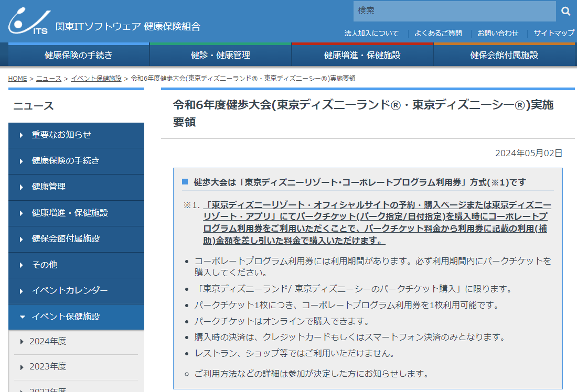Collapse the イベント保健施設 sidebar section
Screen dimensions: 577x392
point(76,317)
